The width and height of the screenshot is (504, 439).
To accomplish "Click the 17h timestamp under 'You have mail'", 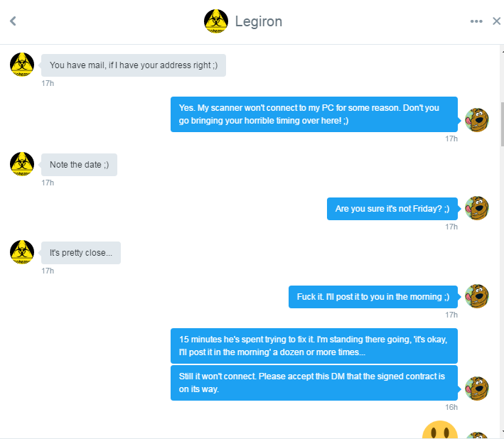I will click(x=48, y=84).
